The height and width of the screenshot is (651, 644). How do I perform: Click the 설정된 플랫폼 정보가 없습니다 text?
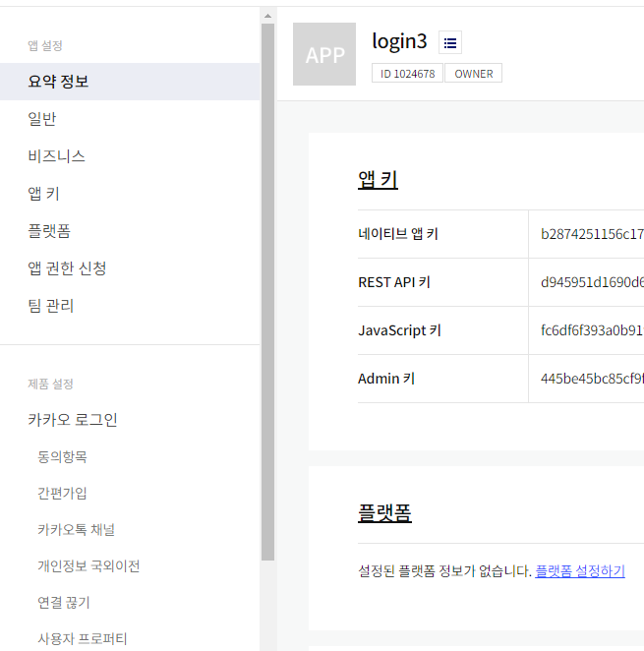pyautogui.click(x=444, y=571)
